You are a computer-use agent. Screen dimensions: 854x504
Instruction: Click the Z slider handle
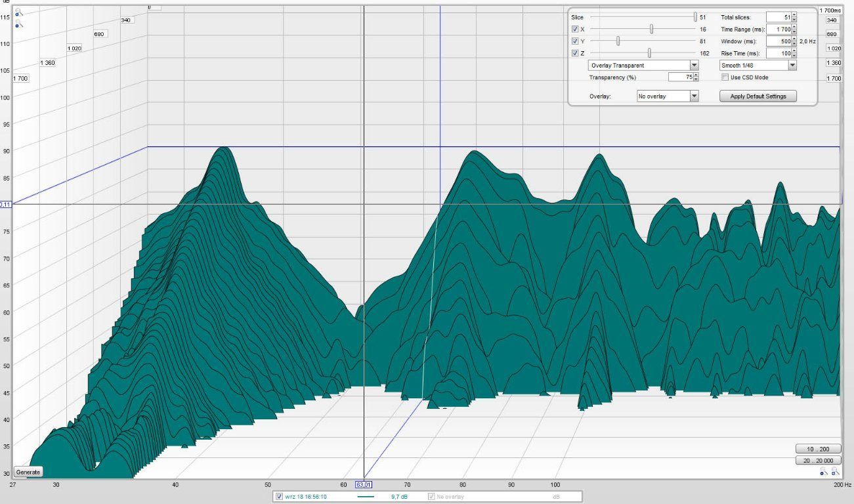pyautogui.click(x=649, y=53)
